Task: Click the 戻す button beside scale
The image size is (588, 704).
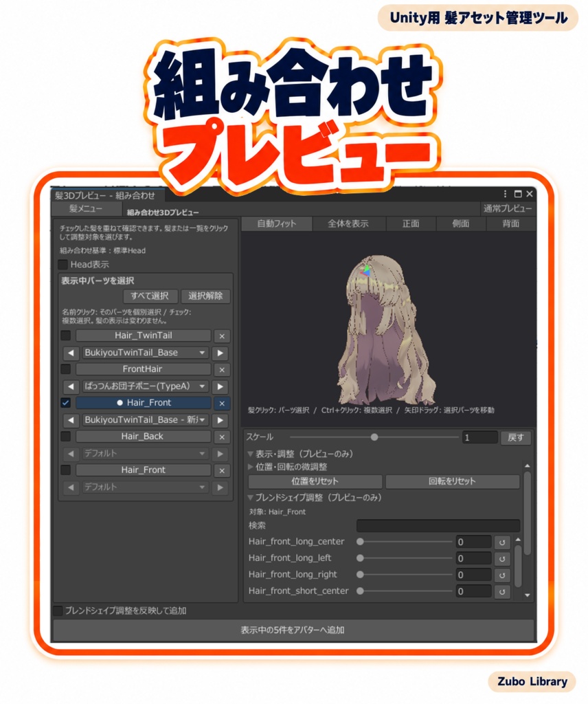Action: 515,438
